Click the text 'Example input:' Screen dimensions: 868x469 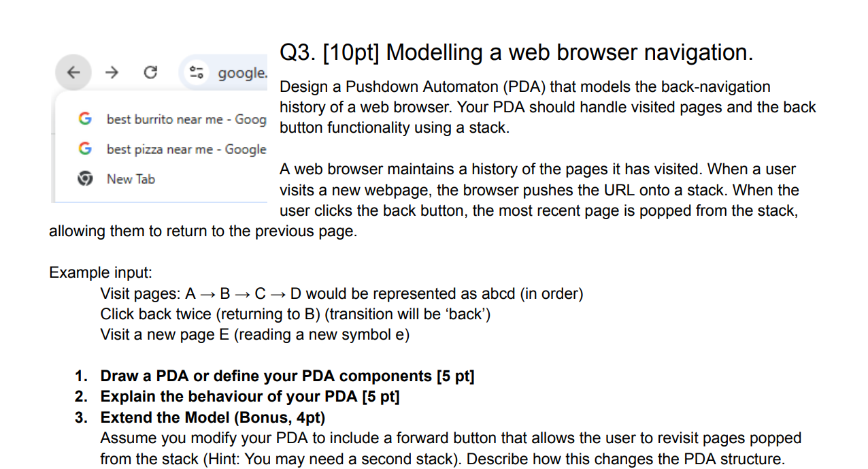click(x=101, y=273)
